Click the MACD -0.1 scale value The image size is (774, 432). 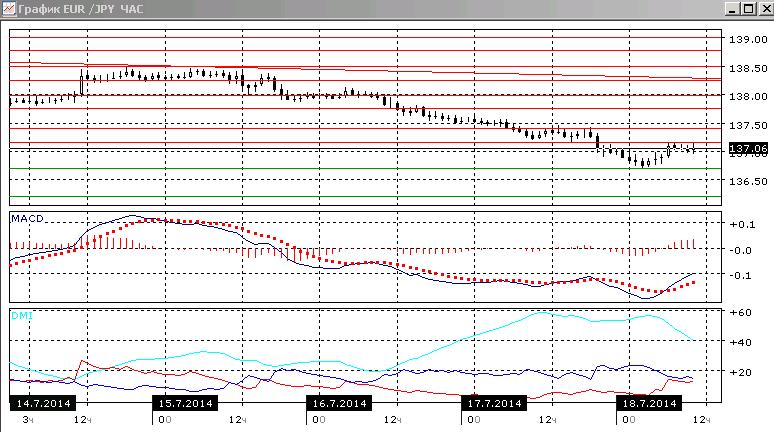pos(741,275)
